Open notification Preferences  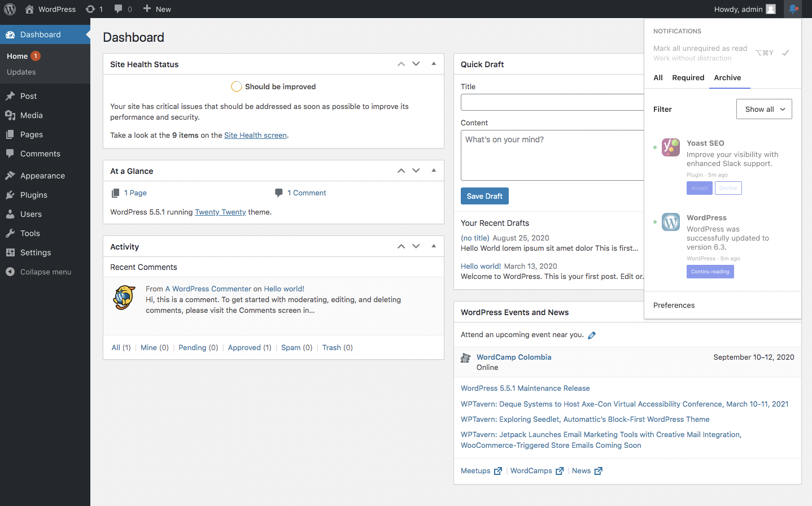pos(674,306)
